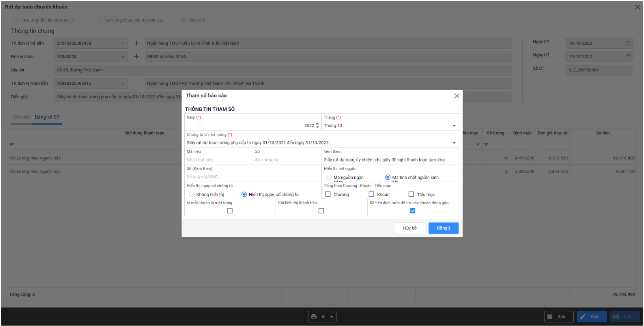Select Mã tính chất nguồn kinh phí radio
This screenshot has height=326, width=644.
coord(388,177)
